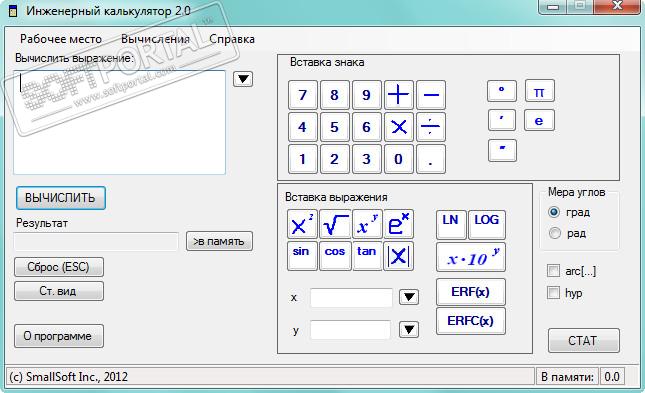The height and width of the screenshot is (393, 645).
Task: Click (c) SmallSoft Inc., 2012 status text
Action: point(68,377)
